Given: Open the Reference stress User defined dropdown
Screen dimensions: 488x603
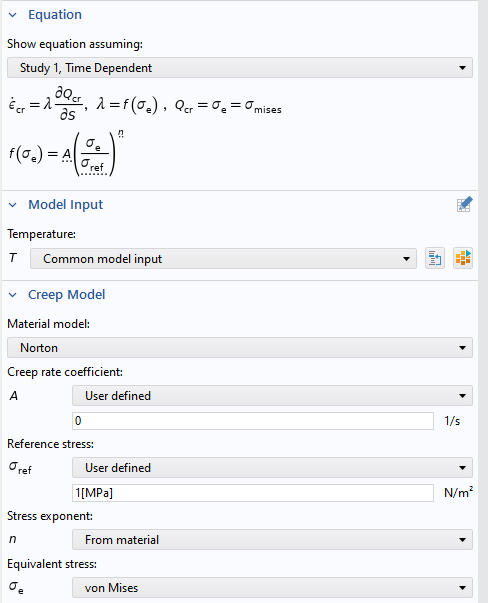Looking at the screenshot, I should click(272, 468).
